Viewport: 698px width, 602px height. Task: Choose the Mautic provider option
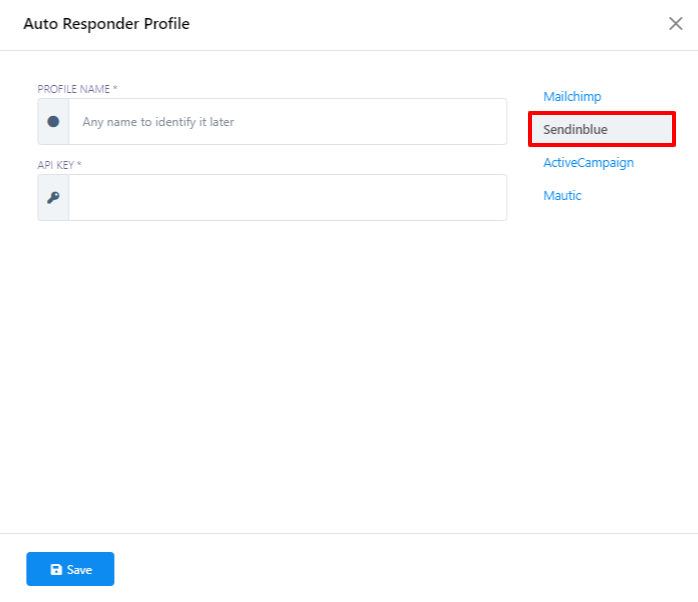click(562, 196)
